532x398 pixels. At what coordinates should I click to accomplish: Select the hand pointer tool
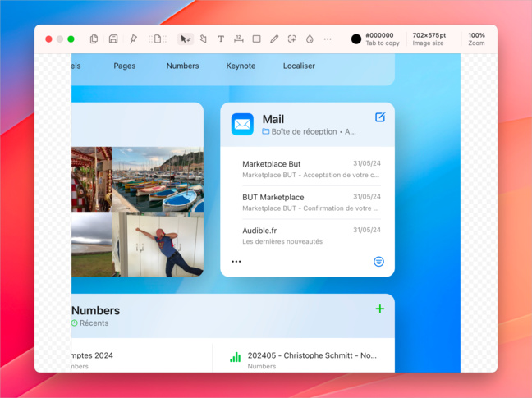(204, 39)
